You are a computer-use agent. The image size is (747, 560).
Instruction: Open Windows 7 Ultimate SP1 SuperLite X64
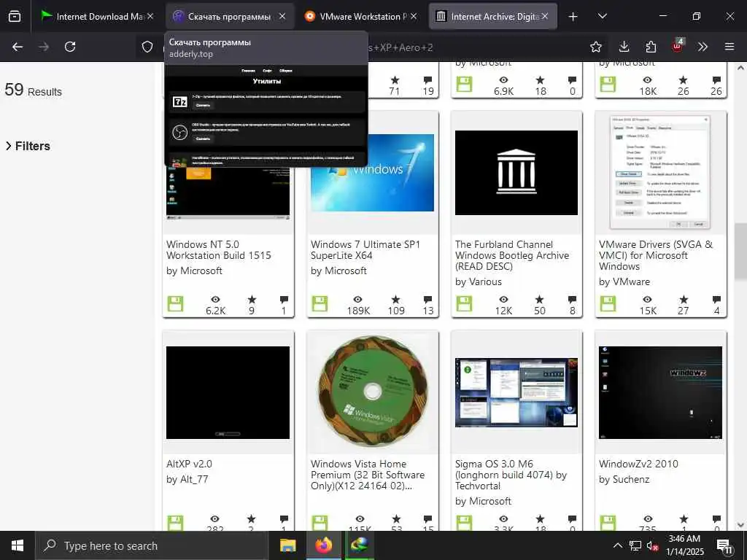tap(365, 250)
